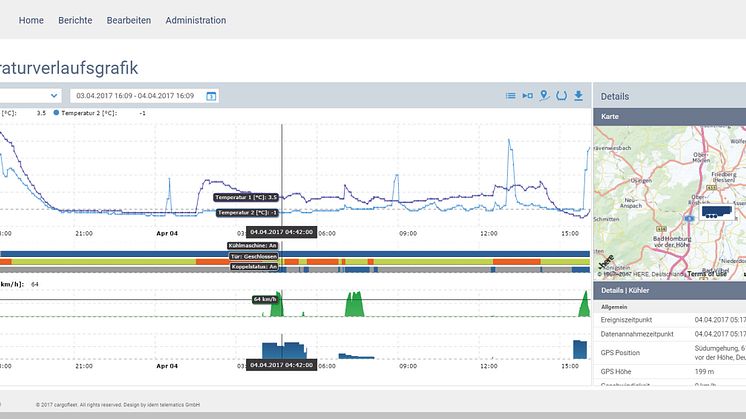The image size is (746, 419).
Task: Click the map pin location icon
Action: click(544, 96)
